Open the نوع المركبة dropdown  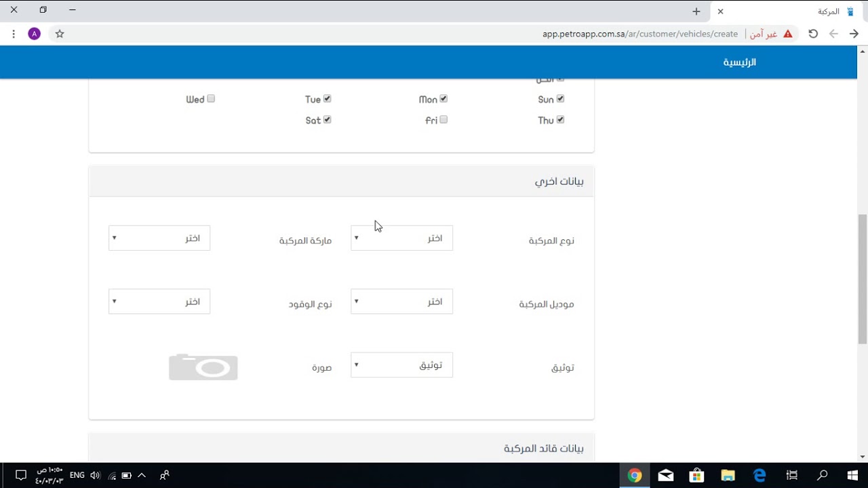pyautogui.click(x=401, y=238)
